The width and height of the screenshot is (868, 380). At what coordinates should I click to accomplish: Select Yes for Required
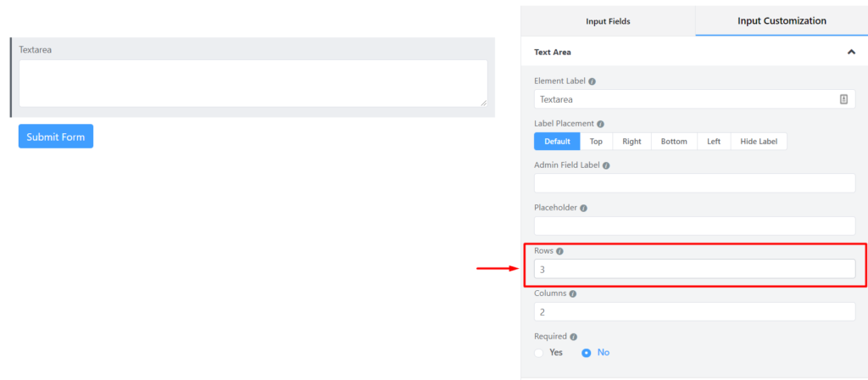pyautogui.click(x=539, y=352)
